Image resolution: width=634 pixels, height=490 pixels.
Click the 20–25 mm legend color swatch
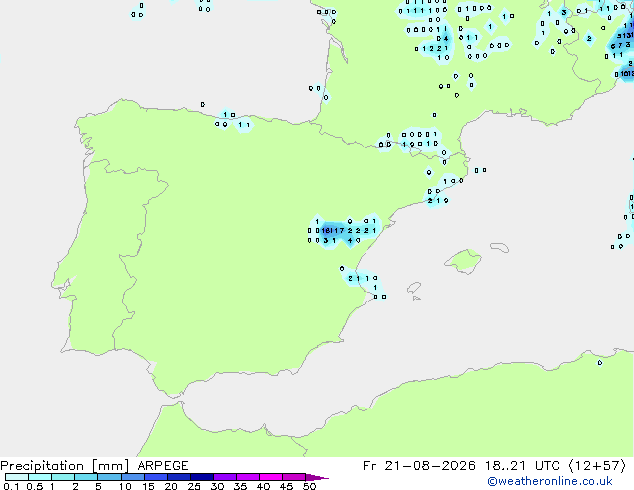(179, 477)
